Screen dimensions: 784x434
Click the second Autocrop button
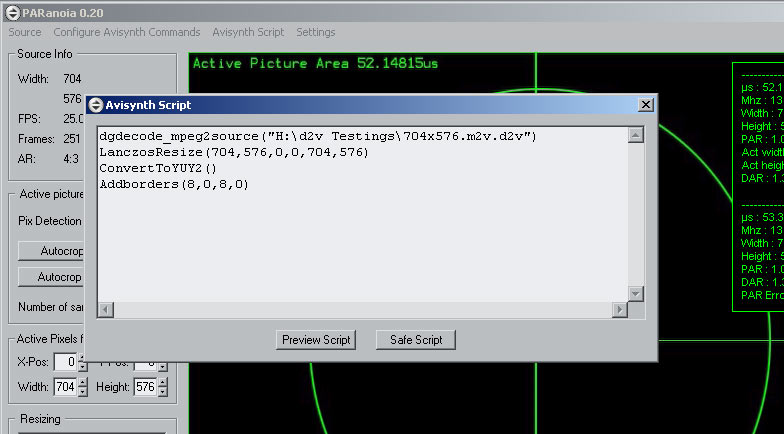coord(51,277)
